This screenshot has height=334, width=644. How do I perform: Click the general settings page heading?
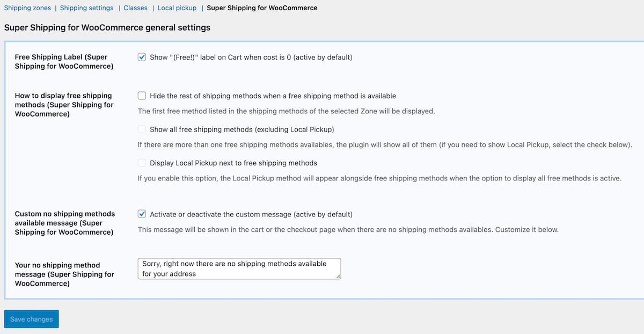point(107,27)
